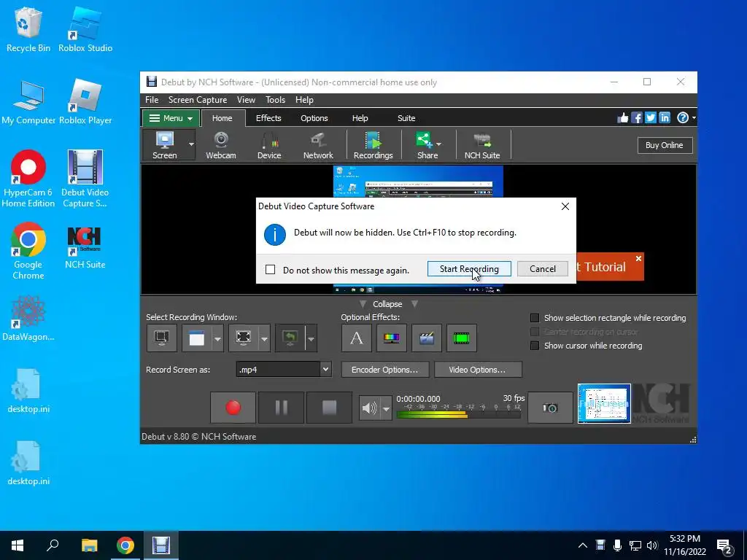
Task: Open Google Chrome in taskbar
Action: coord(125,545)
